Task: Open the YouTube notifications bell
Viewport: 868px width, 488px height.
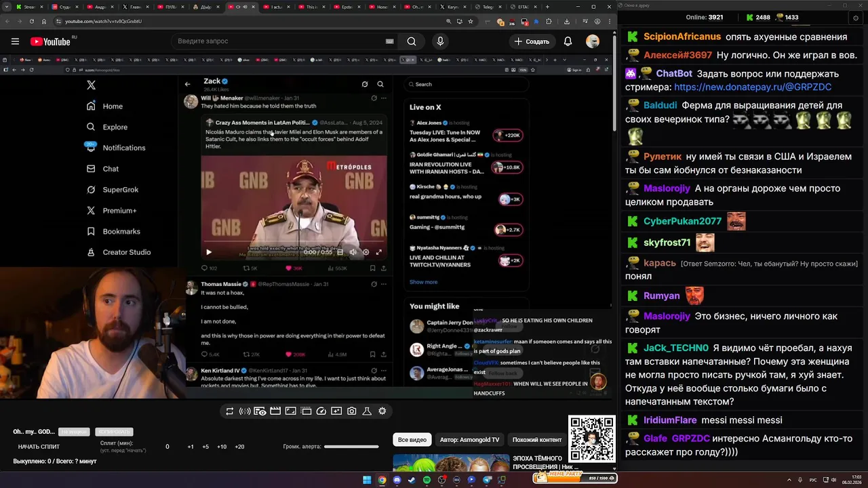Action: (x=568, y=41)
